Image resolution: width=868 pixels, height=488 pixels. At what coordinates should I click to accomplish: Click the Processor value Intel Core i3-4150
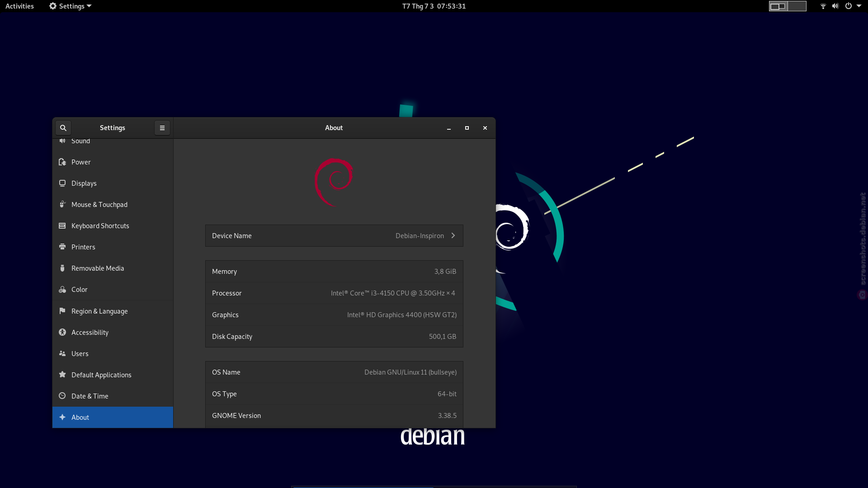pos(393,293)
